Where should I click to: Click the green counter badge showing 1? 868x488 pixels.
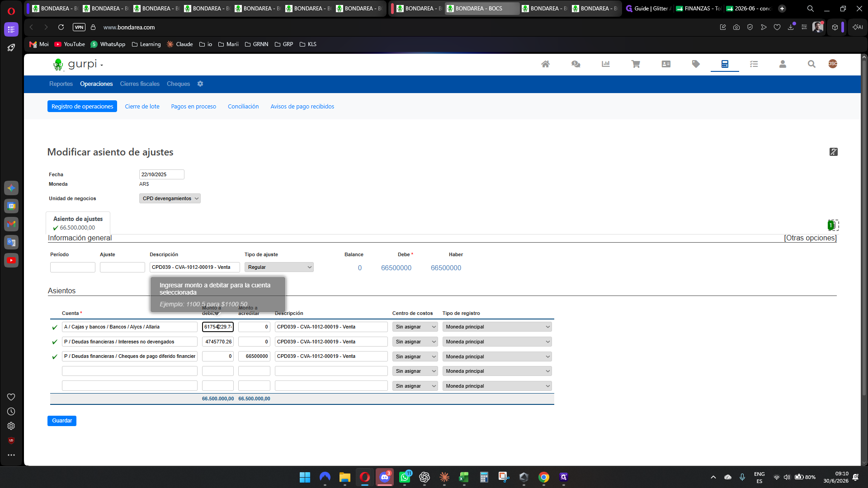click(x=831, y=225)
